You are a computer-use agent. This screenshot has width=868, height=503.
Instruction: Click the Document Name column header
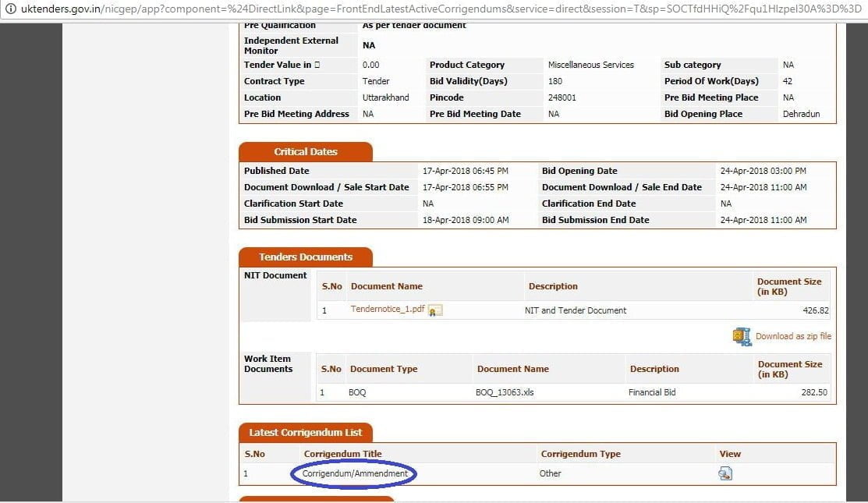[x=387, y=286]
